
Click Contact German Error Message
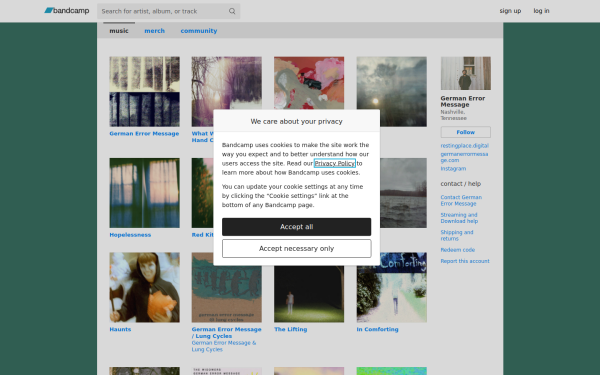click(x=461, y=200)
